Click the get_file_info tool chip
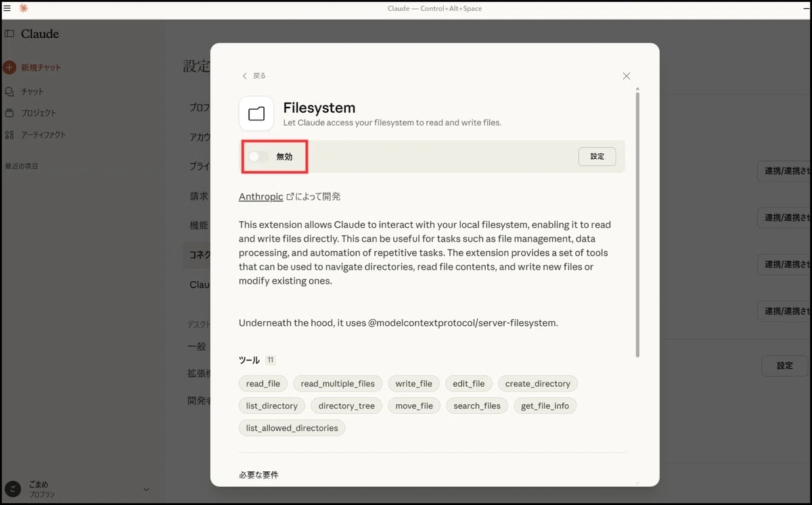812x505 pixels. pos(545,406)
